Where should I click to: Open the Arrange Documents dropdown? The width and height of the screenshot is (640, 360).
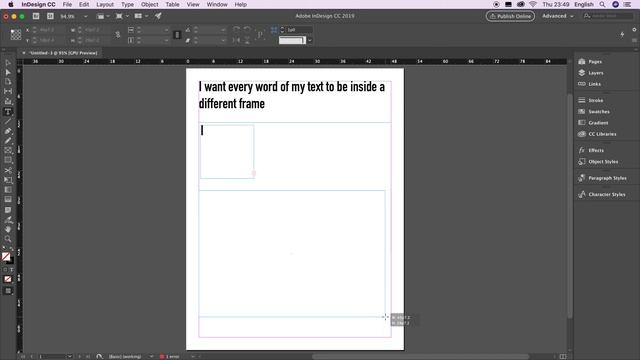(141, 16)
